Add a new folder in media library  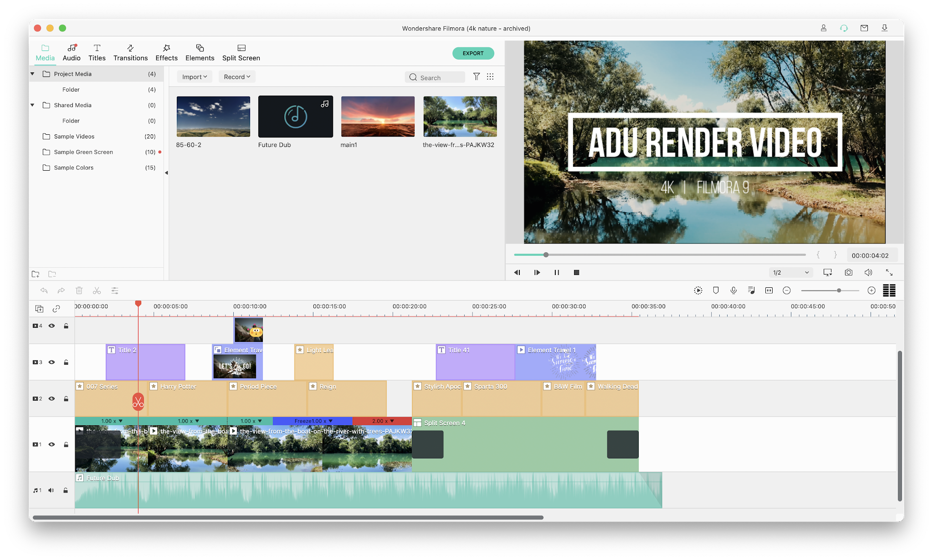click(36, 274)
